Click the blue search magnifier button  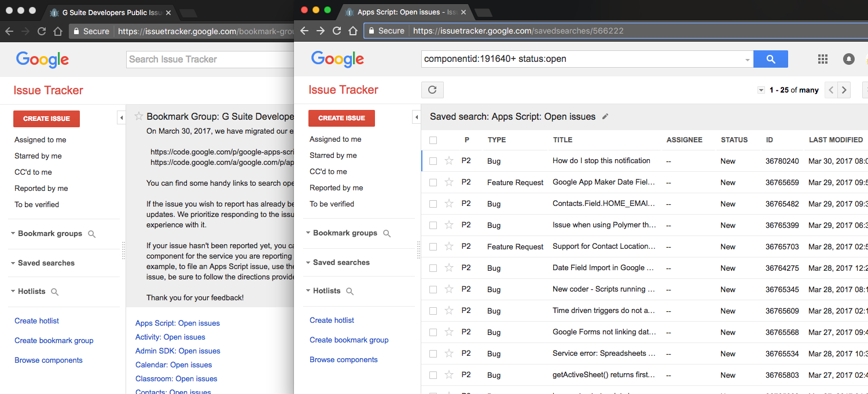771,59
